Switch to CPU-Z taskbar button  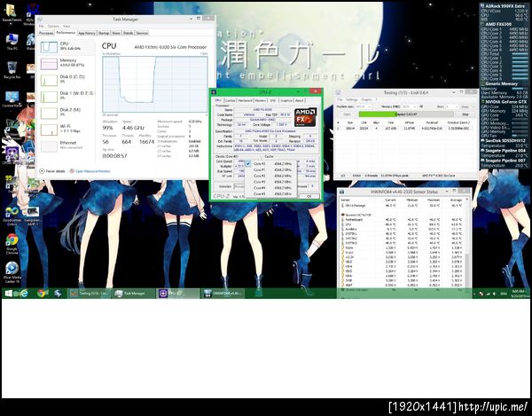pos(178,294)
